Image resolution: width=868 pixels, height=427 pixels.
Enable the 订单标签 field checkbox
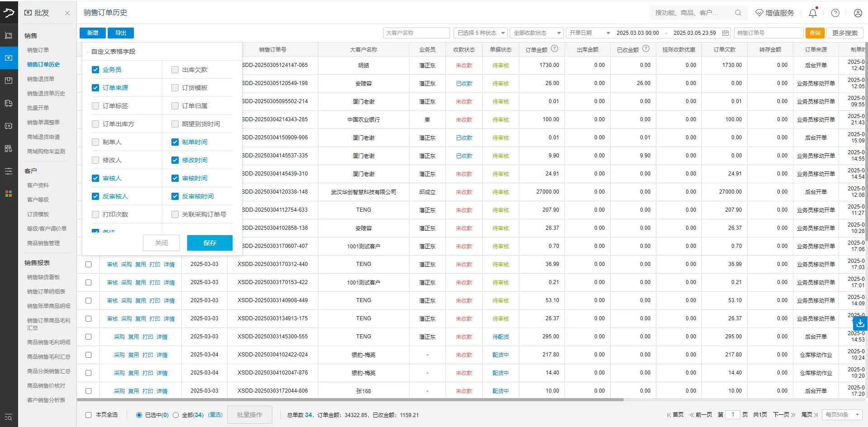tap(95, 106)
